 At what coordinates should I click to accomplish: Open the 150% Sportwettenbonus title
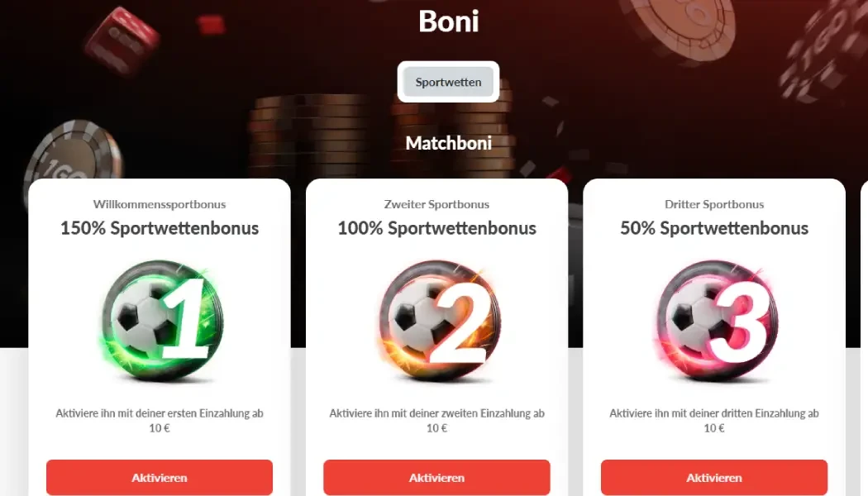[160, 228]
